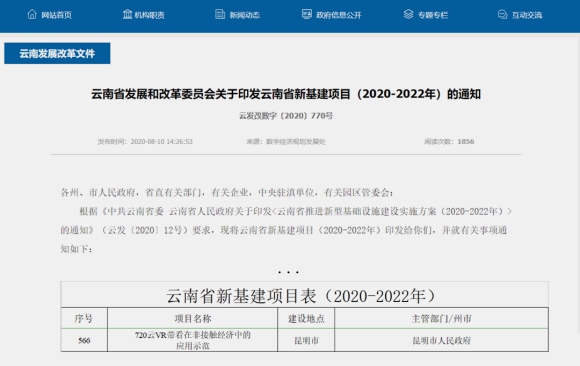The width and height of the screenshot is (580, 366).
Task: Click the read count 1856
Action: pos(466,141)
